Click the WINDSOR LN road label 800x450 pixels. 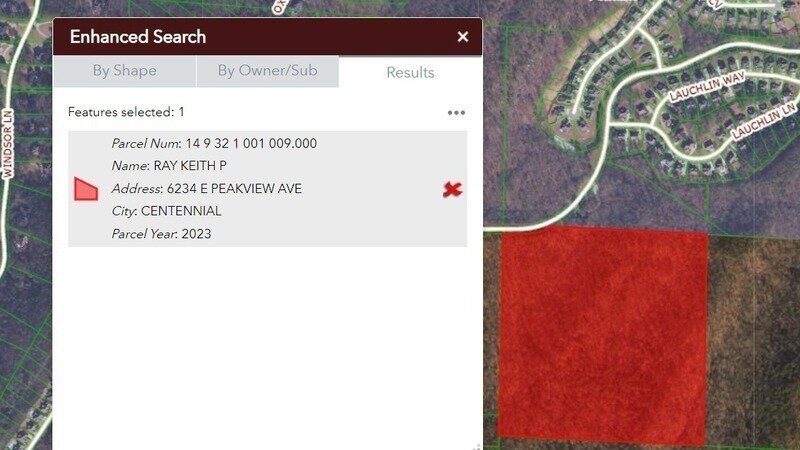7,144
